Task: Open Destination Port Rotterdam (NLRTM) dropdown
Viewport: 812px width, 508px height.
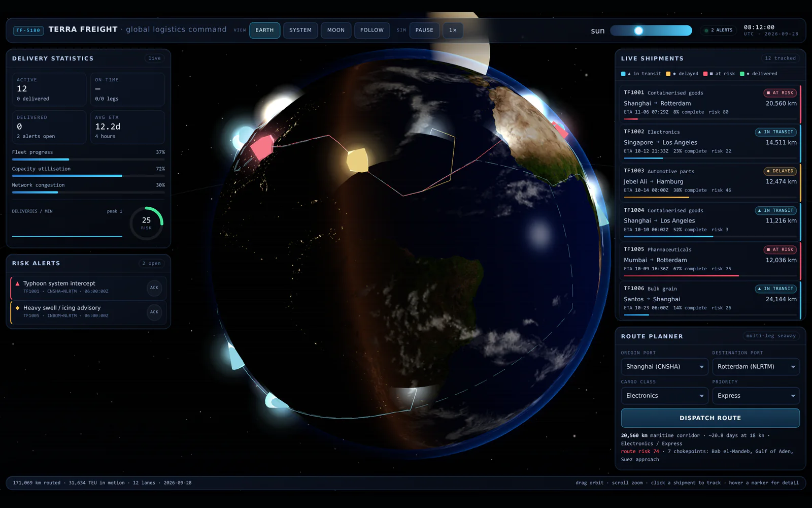Action: pos(756,367)
